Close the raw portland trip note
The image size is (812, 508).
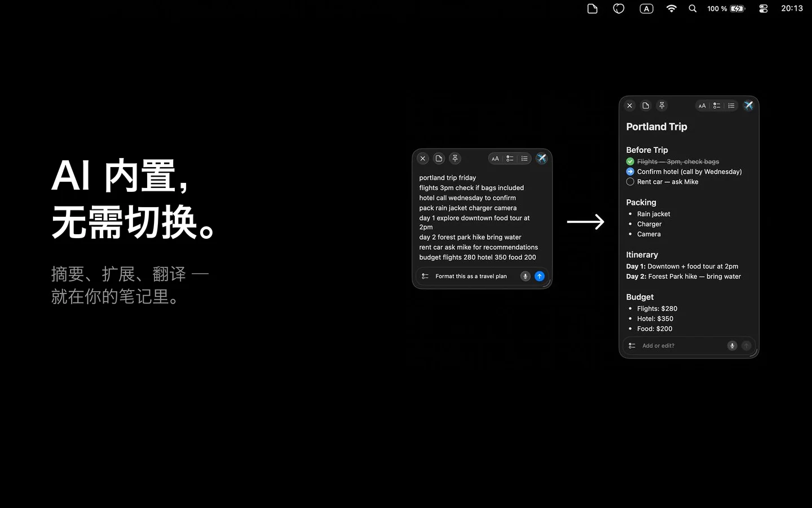tap(422, 159)
